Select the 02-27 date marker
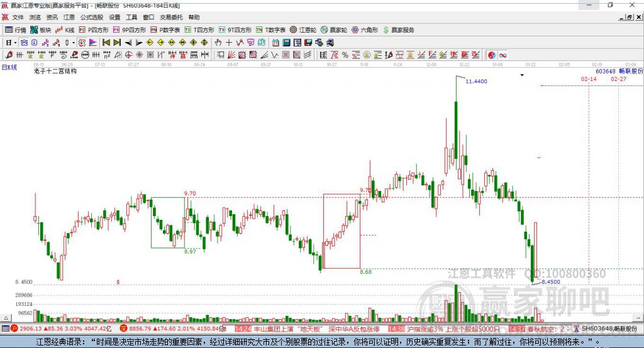The width and height of the screenshot is (644, 348). point(619,79)
